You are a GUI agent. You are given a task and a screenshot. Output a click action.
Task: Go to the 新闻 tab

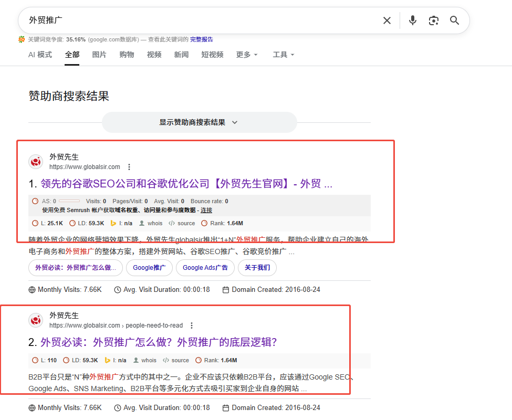(181, 55)
